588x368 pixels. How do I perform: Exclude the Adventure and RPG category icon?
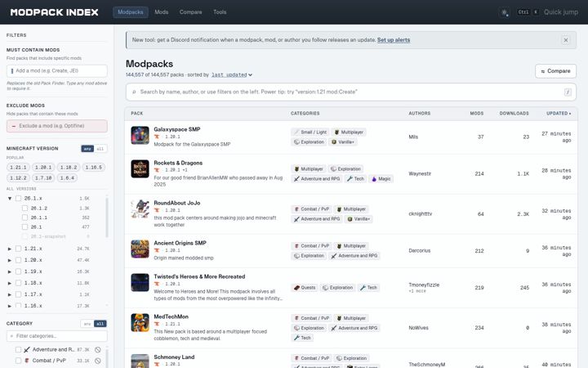pyautogui.click(x=98, y=350)
